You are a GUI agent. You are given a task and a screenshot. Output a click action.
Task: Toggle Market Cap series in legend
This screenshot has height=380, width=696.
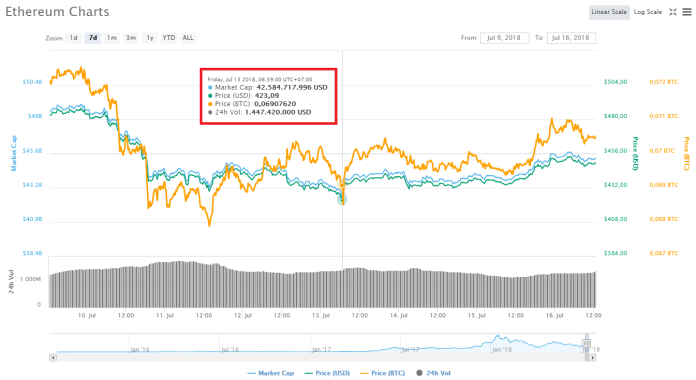pos(271,373)
